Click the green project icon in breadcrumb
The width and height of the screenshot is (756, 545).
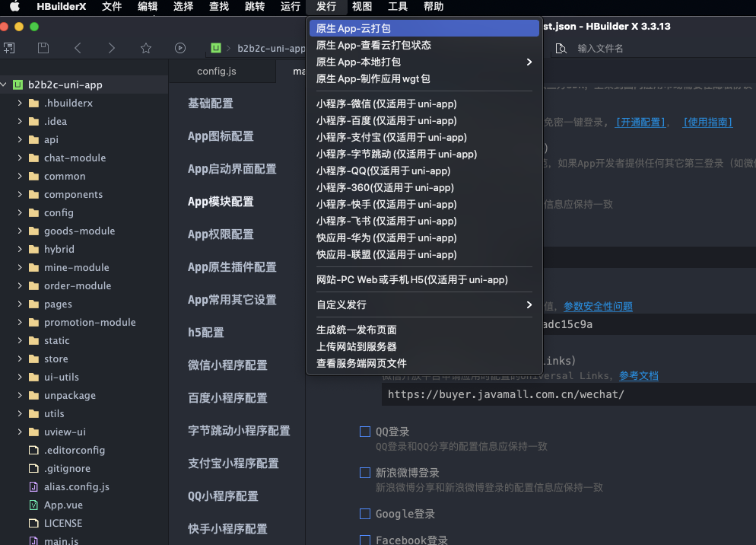215,48
